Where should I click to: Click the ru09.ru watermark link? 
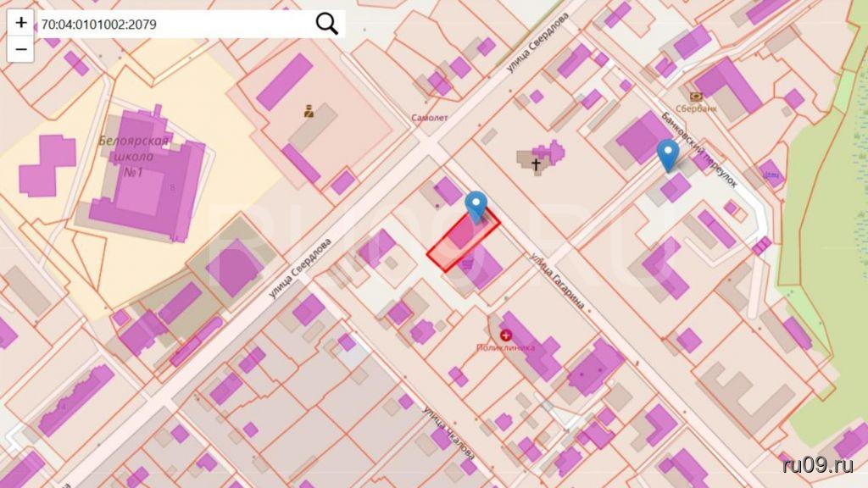point(819,464)
